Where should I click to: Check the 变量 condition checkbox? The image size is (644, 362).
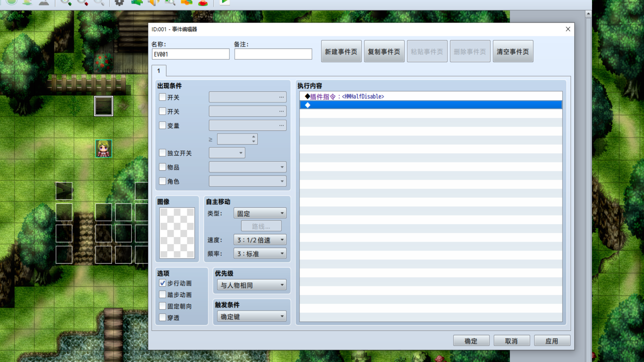coord(162,125)
